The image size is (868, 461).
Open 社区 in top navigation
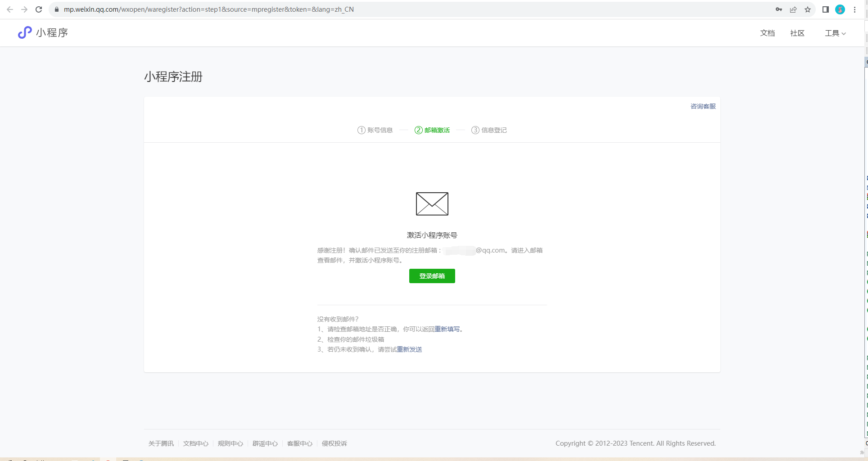click(x=797, y=33)
